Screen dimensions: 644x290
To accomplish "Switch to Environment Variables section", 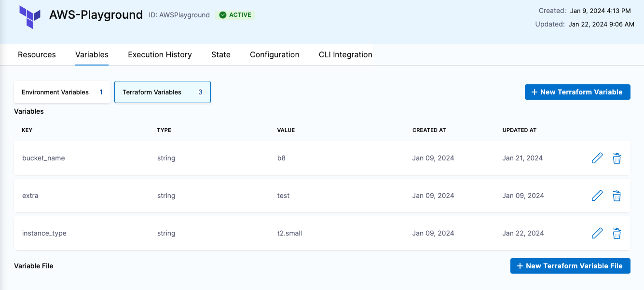I will (x=62, y=92).
